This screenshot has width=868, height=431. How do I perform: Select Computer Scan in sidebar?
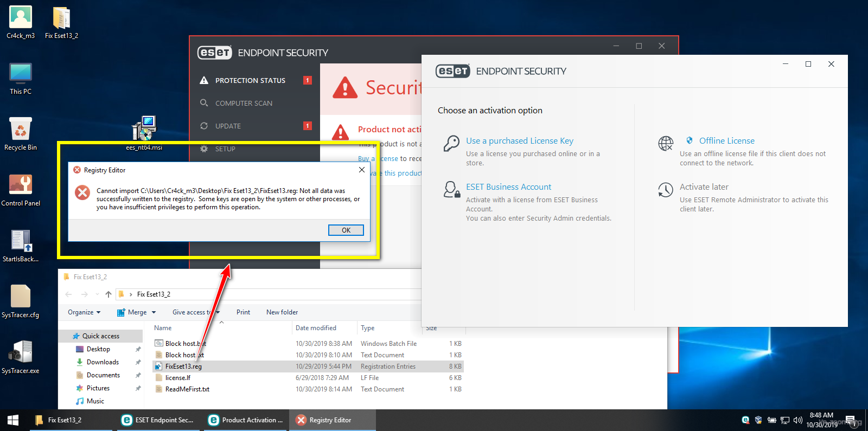tap(244, 104)
